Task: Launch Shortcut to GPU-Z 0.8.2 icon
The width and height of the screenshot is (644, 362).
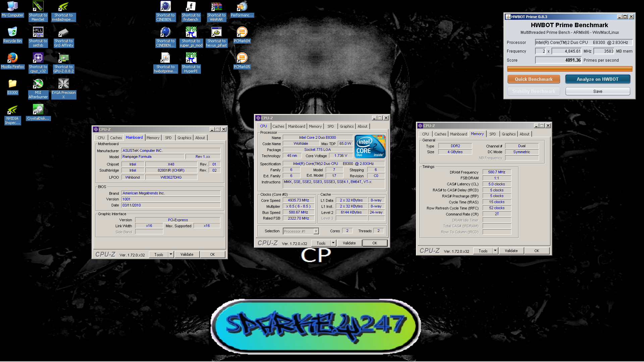Action: click(63, 63)
